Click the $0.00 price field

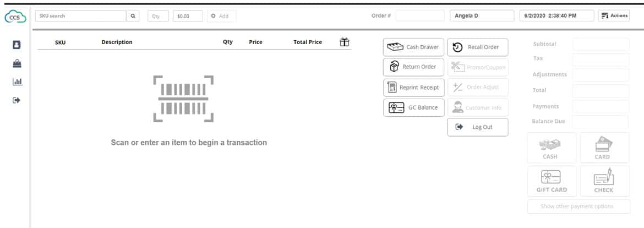click(188, 16)
